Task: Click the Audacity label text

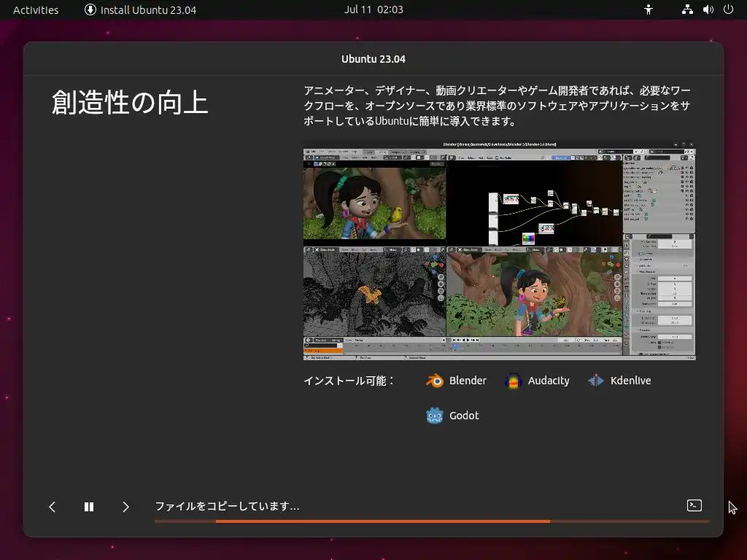Action: pos(549,381)
